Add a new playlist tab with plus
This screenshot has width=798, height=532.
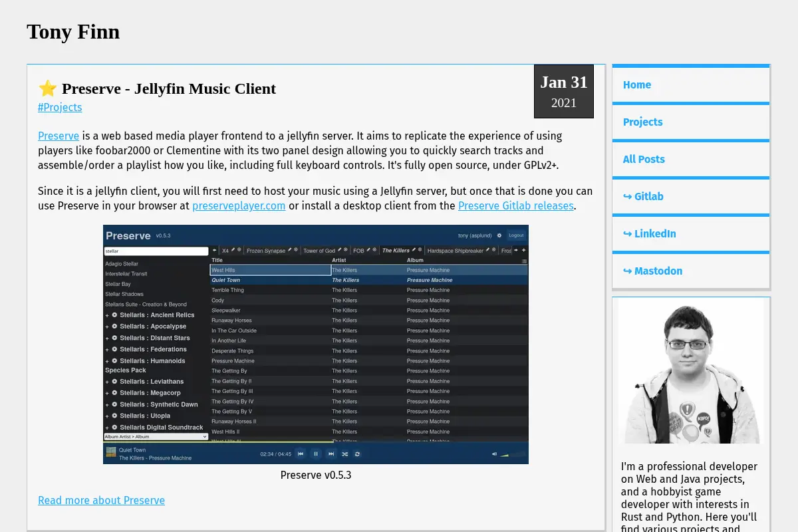pyautogui.click(x=523, y=251)
